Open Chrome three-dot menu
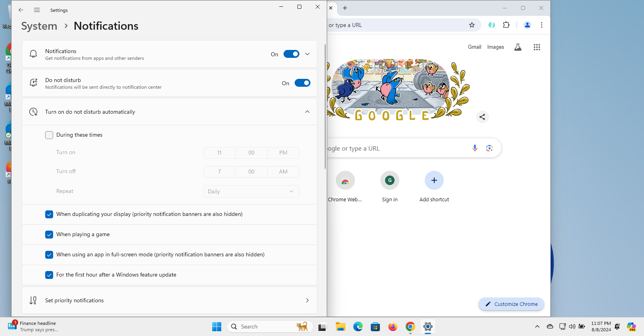The width and height of the screenshot is (644, 336). (542, 25)
